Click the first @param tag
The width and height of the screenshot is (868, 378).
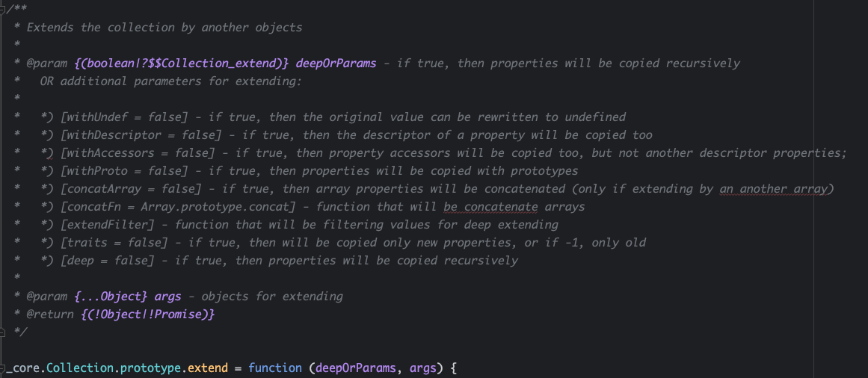(x=46, y=63)
